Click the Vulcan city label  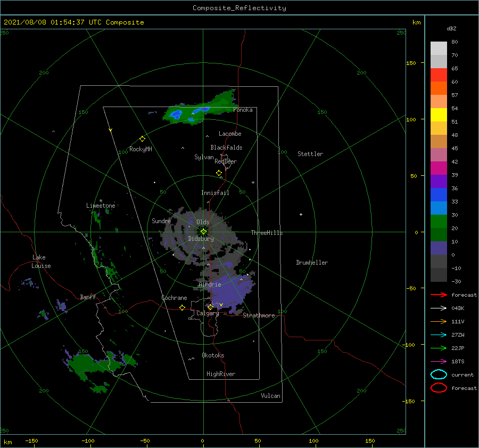point(270,396)
